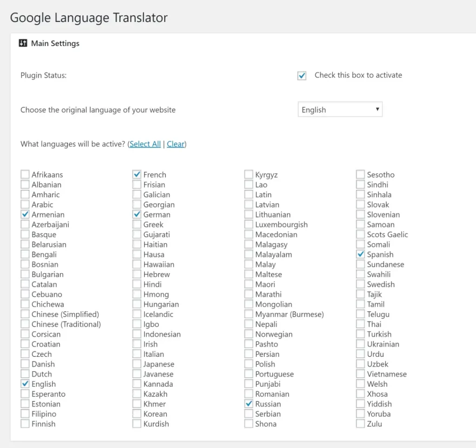Image resolution: width=476 pixels, height=448 pixels.
Task: Tick the Hebrew checkbox
Action: [x=137, y=274]
